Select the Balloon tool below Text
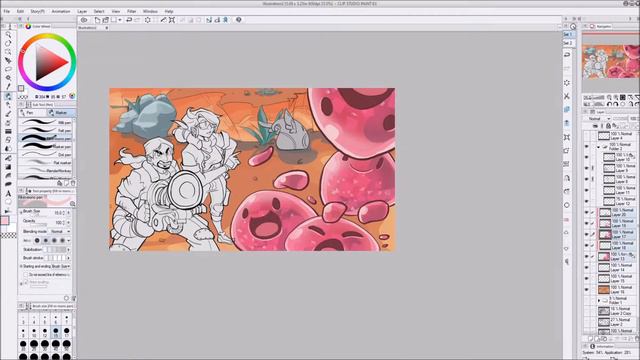This screenshot has width=640, height=360. [x=8, y=202]
